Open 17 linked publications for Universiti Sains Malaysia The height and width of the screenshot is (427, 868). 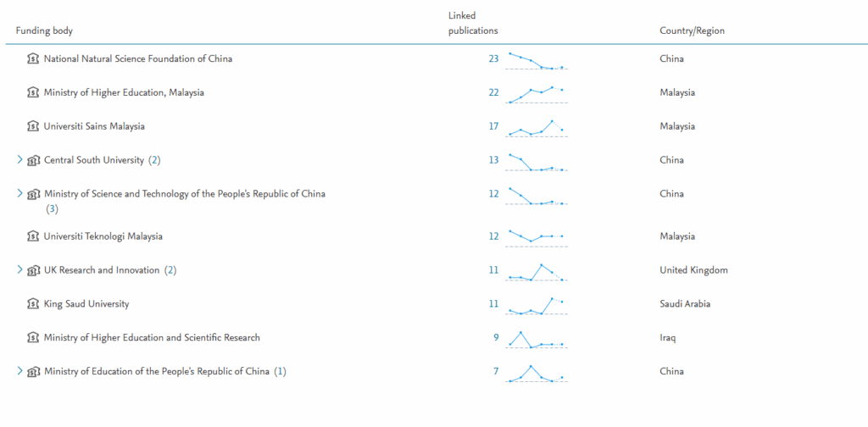(492, 126)
